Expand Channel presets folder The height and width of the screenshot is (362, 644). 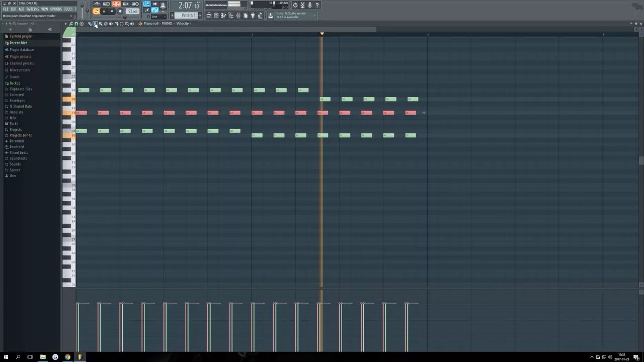(x=22, y=63)
